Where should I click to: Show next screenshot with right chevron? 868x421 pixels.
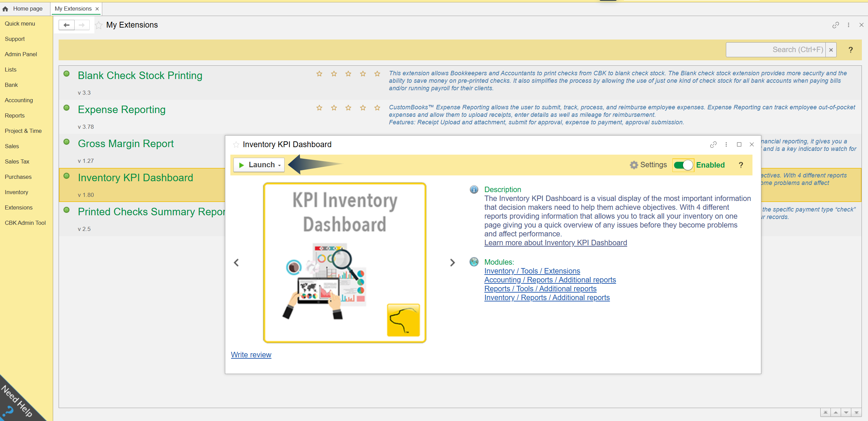point(452,263)
